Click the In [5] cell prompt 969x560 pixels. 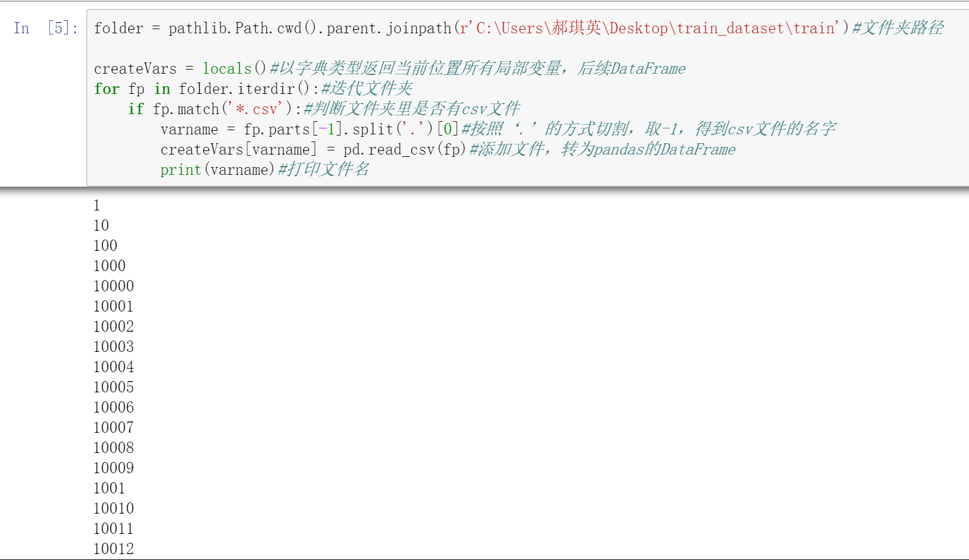(x=46, y=28)
